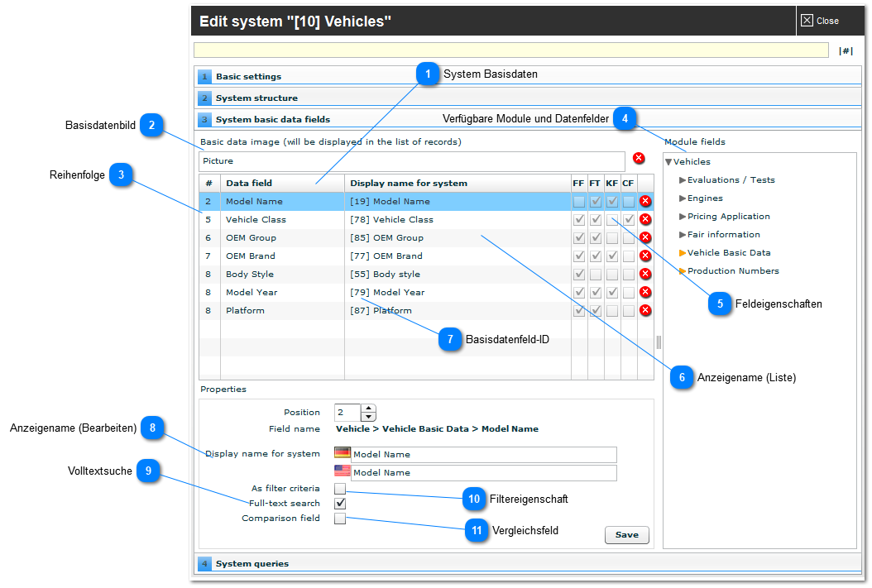
Task: Click '[87] Platform' display name cell
Action: pos(458,311)
